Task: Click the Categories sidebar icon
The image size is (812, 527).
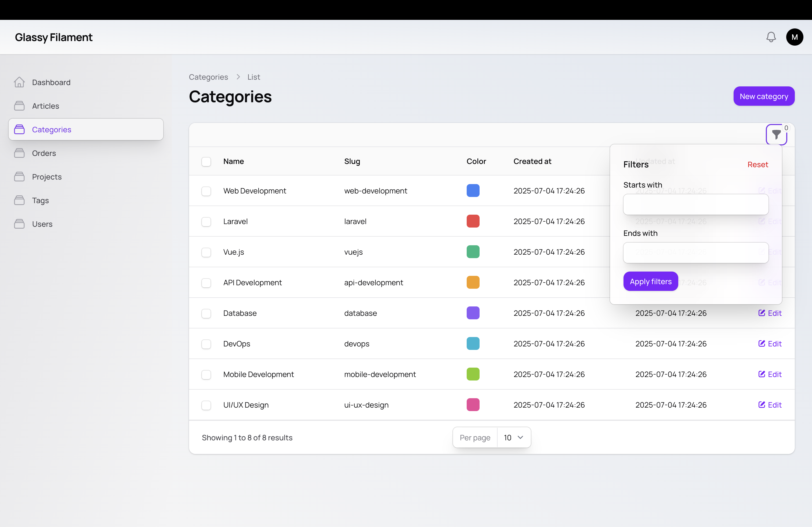Action: coord(19,129)
